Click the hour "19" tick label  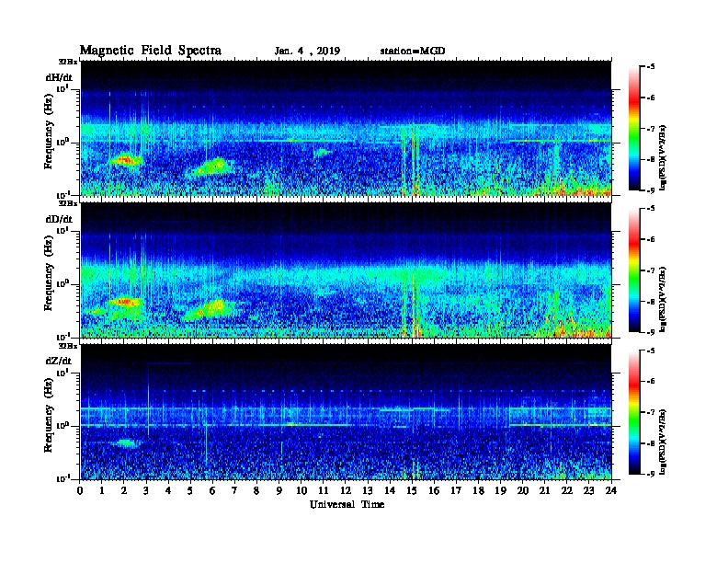(x=500, y=490)
